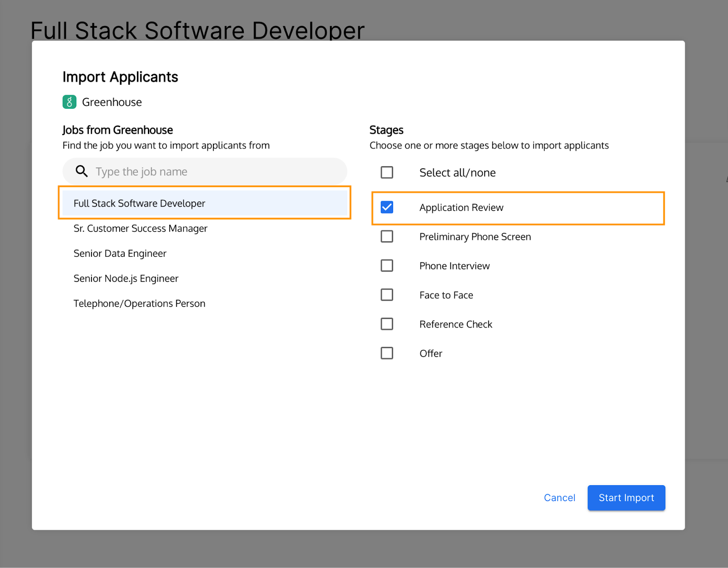Focus the job name search field
The height and width of the screenshot is (568, 728).
205,171
